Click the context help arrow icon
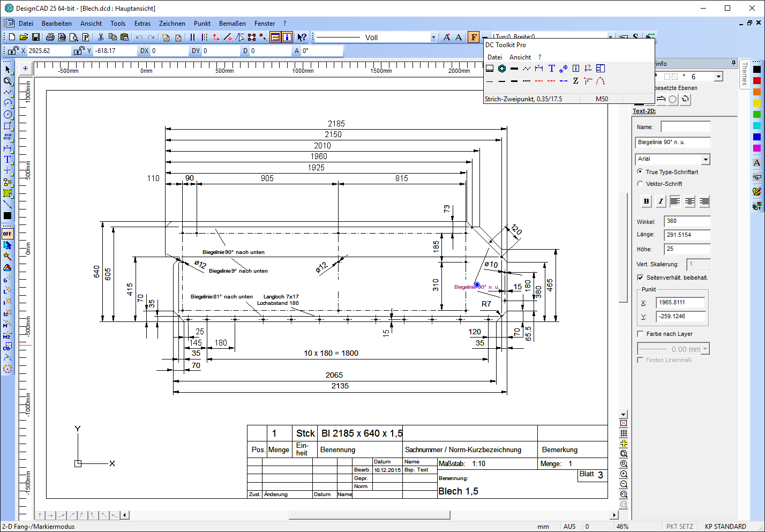765x532 pixels. click(x=302, y=37)
